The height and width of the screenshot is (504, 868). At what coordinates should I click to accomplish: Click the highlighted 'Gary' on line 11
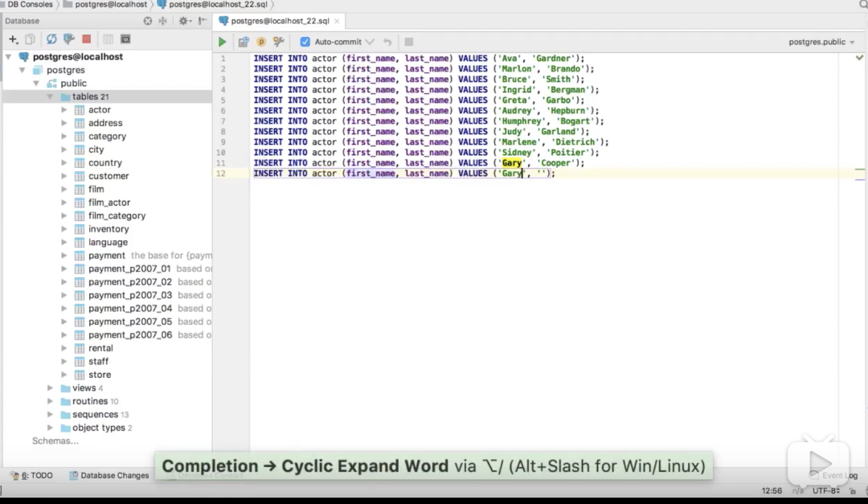tap(511, 163)
